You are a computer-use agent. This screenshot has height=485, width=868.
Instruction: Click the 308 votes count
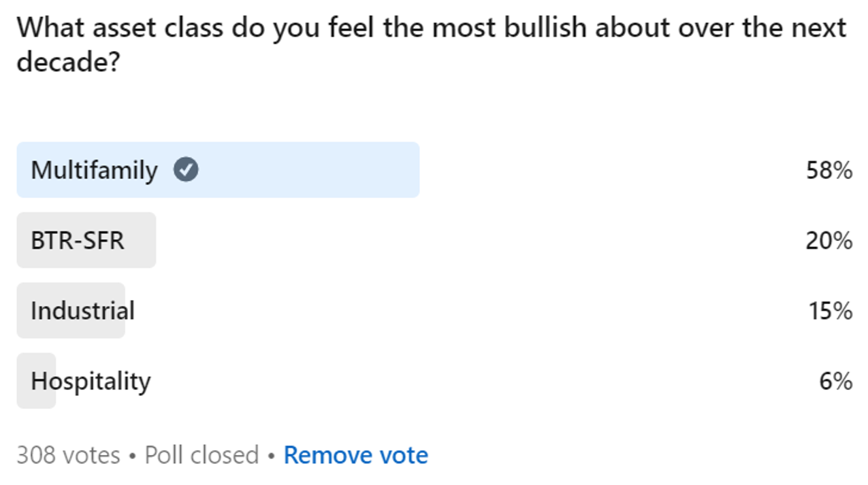pyautogui.click(x=68, y=455)
